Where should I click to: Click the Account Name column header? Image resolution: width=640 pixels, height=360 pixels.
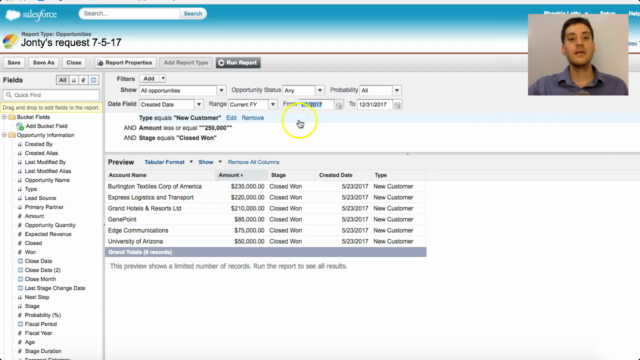coord(160,175)
